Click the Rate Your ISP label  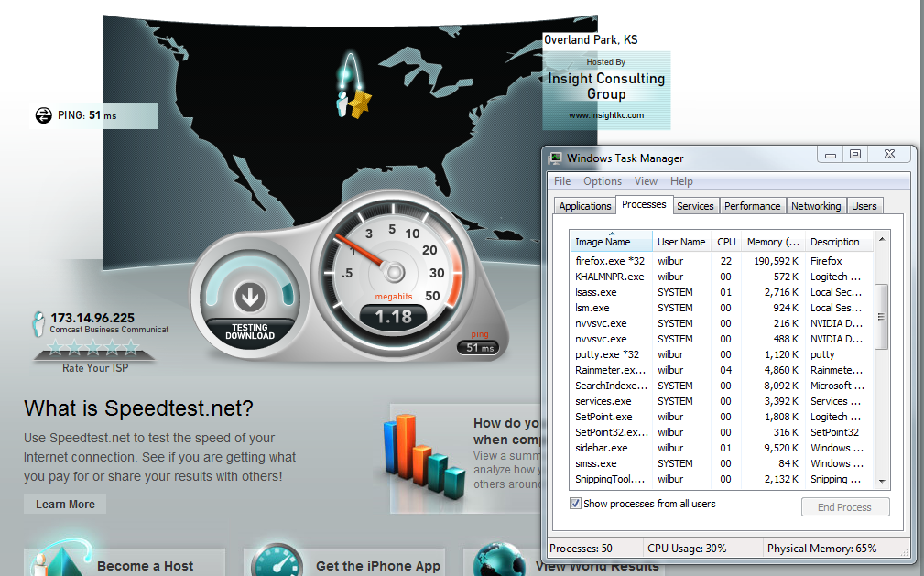pos(95,368)
